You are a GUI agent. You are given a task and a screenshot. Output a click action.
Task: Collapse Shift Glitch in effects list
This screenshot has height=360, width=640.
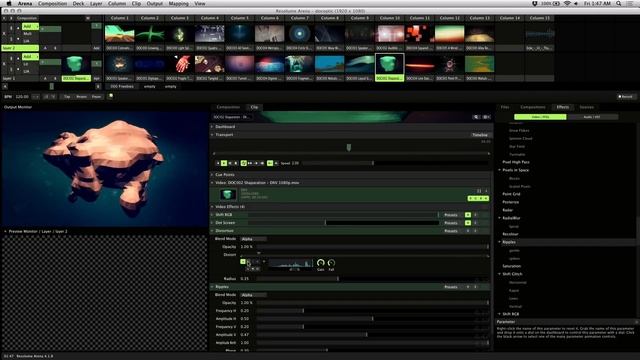click(500, 274)
